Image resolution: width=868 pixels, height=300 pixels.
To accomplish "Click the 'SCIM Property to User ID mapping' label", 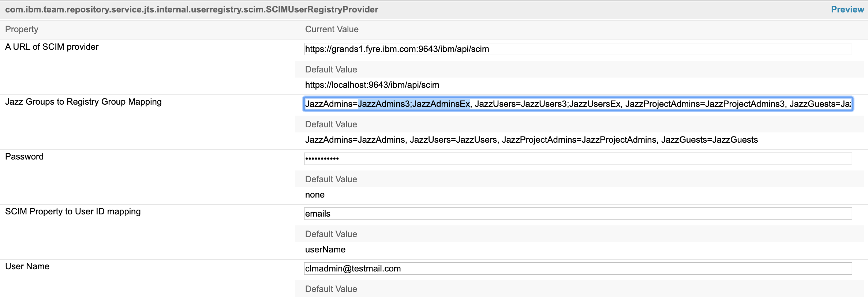I will 73,211.
